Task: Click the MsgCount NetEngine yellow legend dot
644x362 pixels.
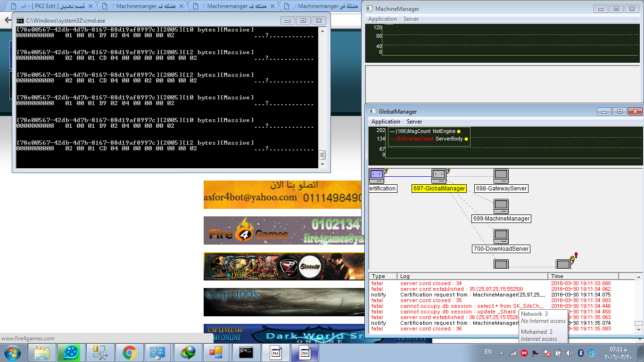Action: [x=459, y=132]
